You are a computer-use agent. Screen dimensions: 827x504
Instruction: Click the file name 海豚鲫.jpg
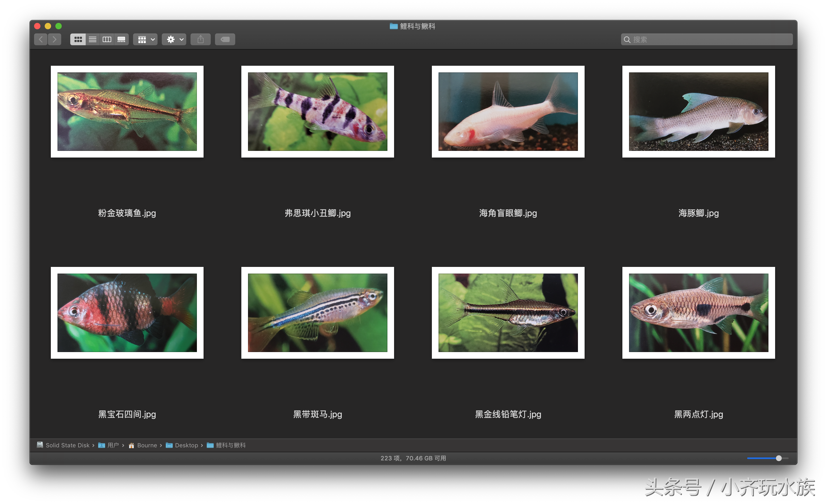click(x=699, y=213)
